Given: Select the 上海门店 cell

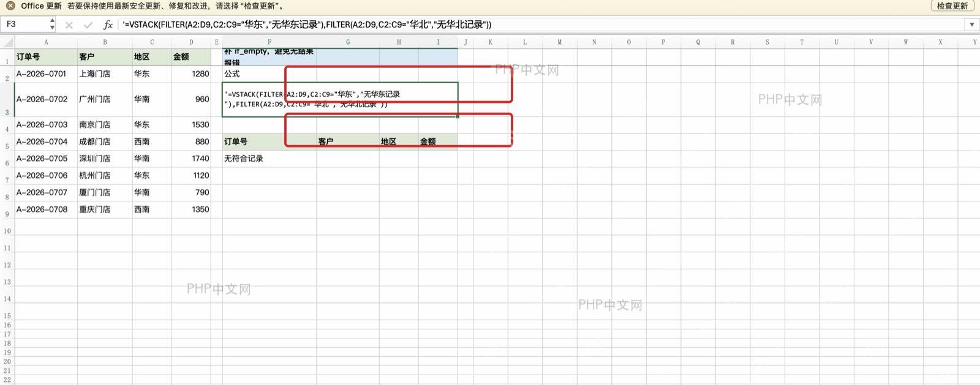Looking at the screenshot, I should pyautogui.click(x=105, y=74).
